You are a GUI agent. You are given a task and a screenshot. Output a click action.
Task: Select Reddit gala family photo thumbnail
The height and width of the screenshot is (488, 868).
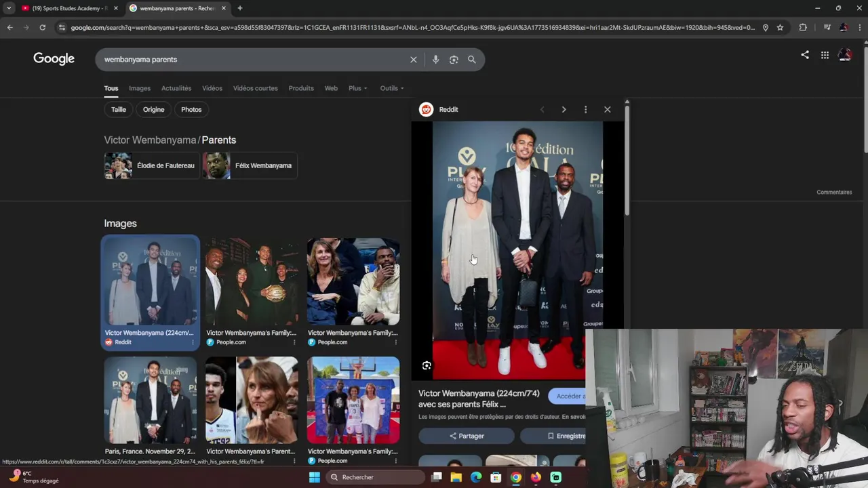150,281
